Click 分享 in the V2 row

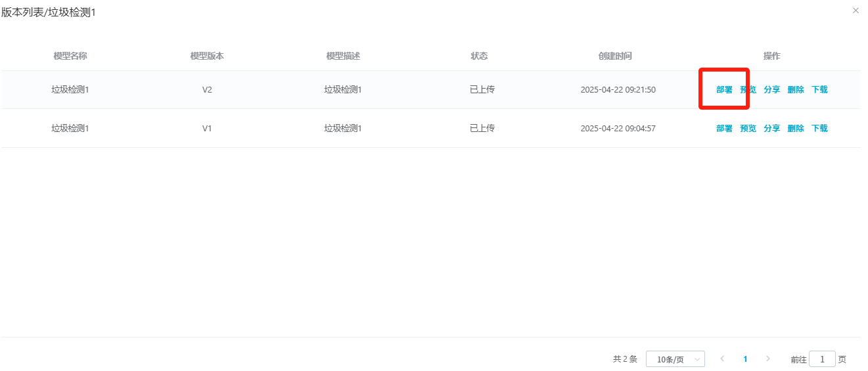click(771, 90)
